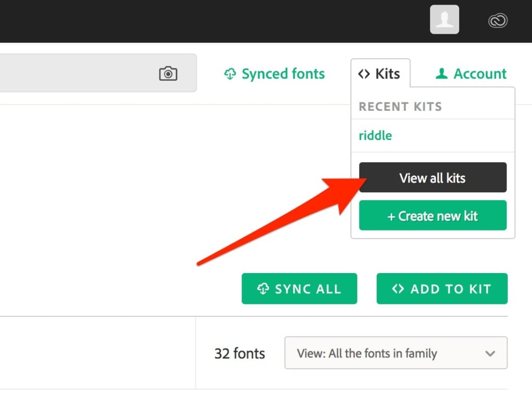Click the camera visual search icon
This screenshot has height=413, width=532.
click(168, 73)
